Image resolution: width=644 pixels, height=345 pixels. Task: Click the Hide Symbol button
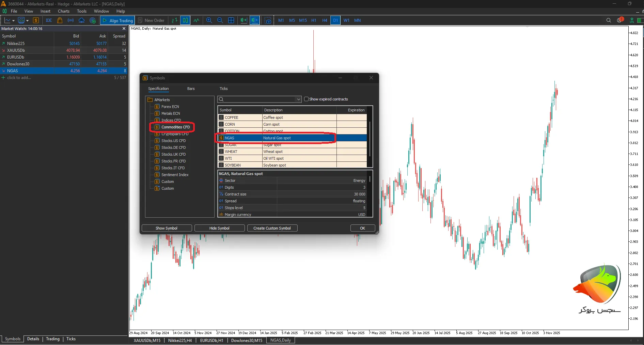click(x=219, y=228)
